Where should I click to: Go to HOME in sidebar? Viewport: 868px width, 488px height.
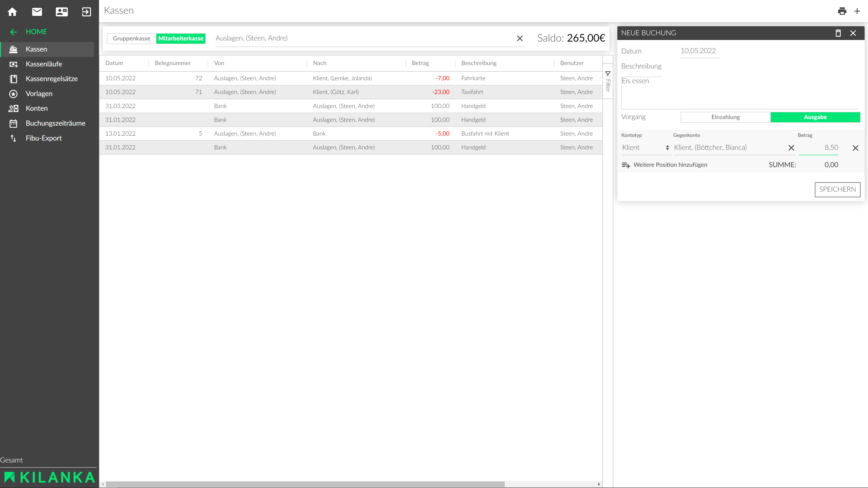coord(36,32)
